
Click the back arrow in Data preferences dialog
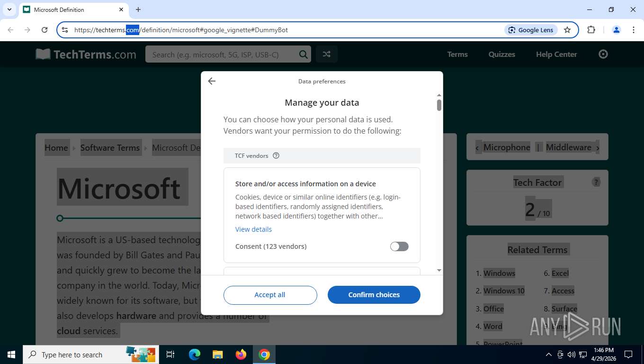tap(212, 81)
